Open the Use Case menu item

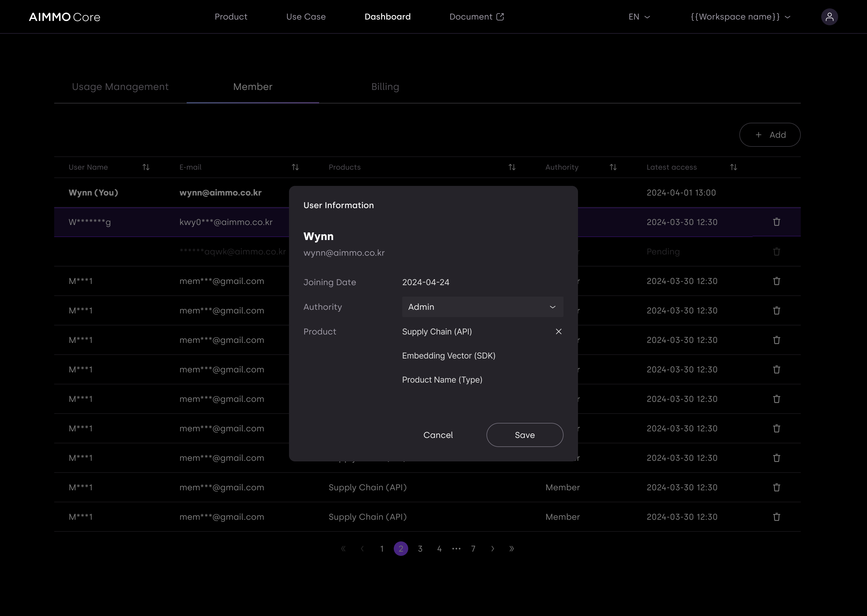click(306, 17)
